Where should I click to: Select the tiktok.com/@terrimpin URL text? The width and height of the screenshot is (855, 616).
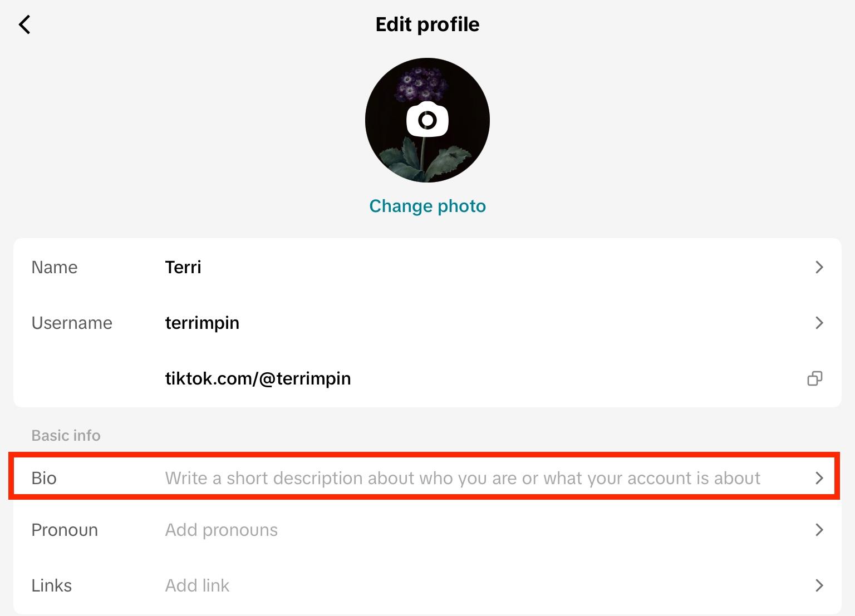tap(258, 378)
